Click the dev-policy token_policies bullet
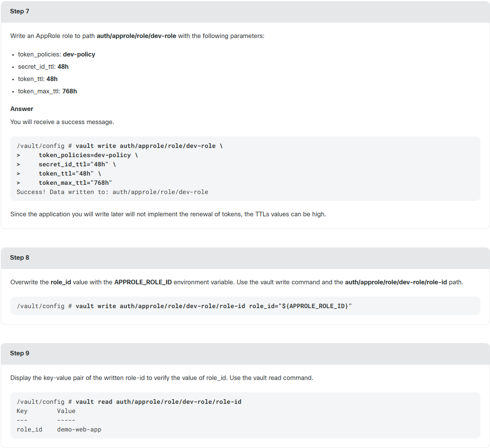The image size is (490, 448). pyautogui.click(x=56, y=54)
